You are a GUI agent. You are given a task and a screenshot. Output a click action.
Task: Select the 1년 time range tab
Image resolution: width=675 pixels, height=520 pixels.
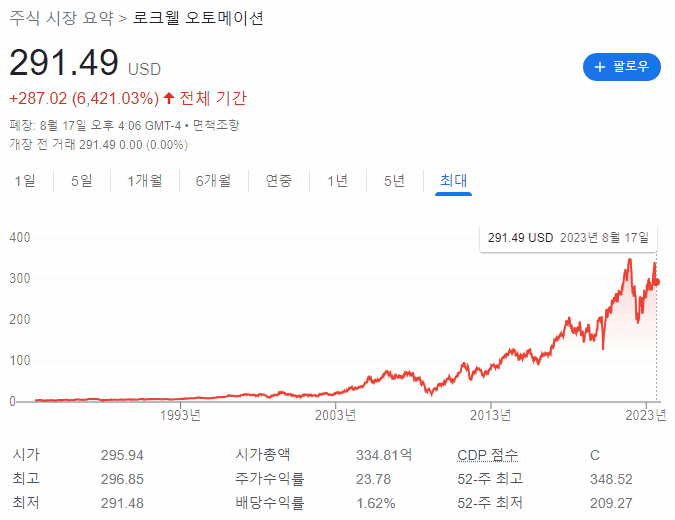338,181
